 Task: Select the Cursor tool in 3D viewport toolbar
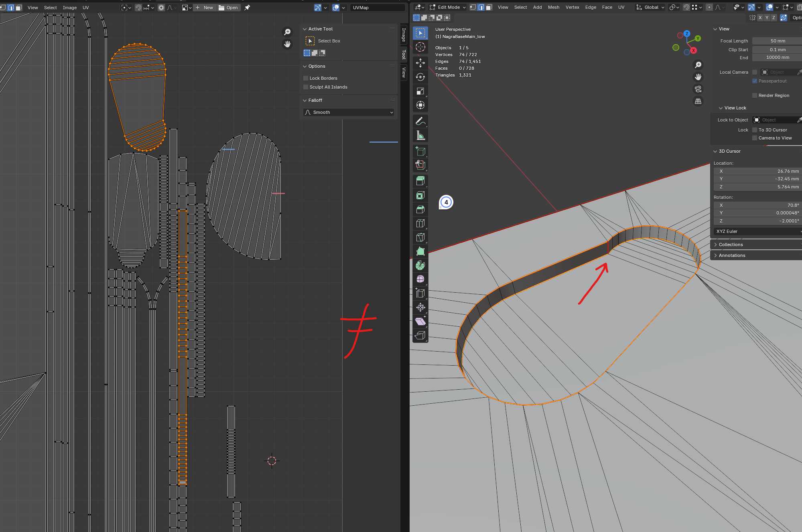(x=420, y=47)
